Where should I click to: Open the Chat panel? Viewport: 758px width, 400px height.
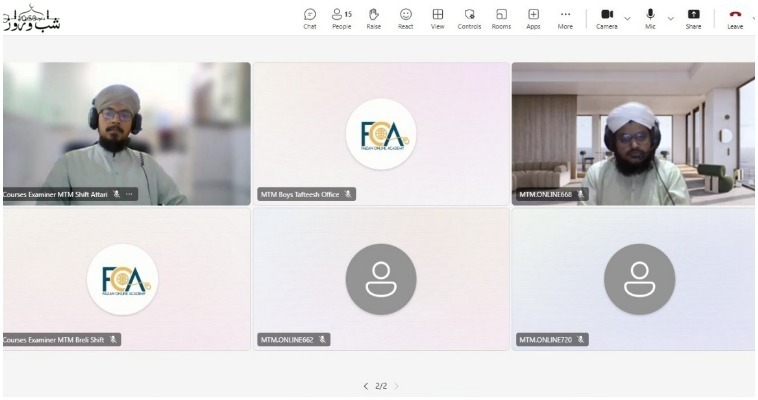(x=310, y=18)
